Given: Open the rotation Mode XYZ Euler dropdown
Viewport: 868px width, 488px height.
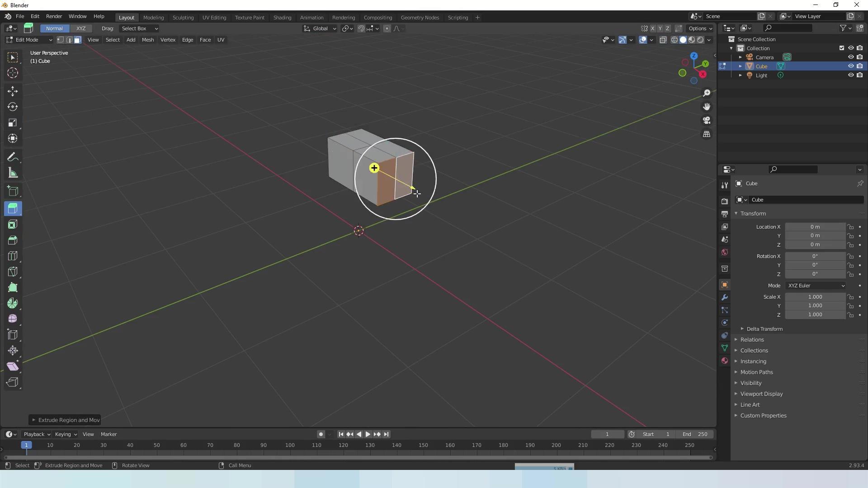Looking at the screenshot, I should click(816, 286).
